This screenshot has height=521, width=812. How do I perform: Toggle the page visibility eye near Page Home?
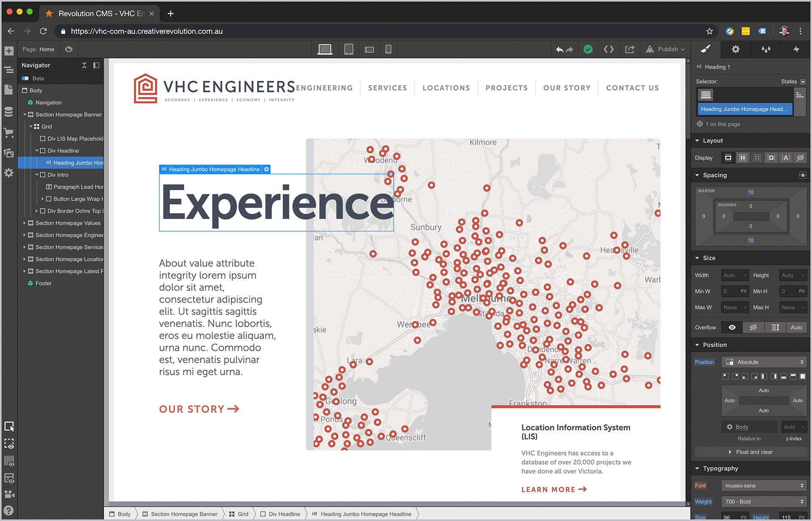69,49
